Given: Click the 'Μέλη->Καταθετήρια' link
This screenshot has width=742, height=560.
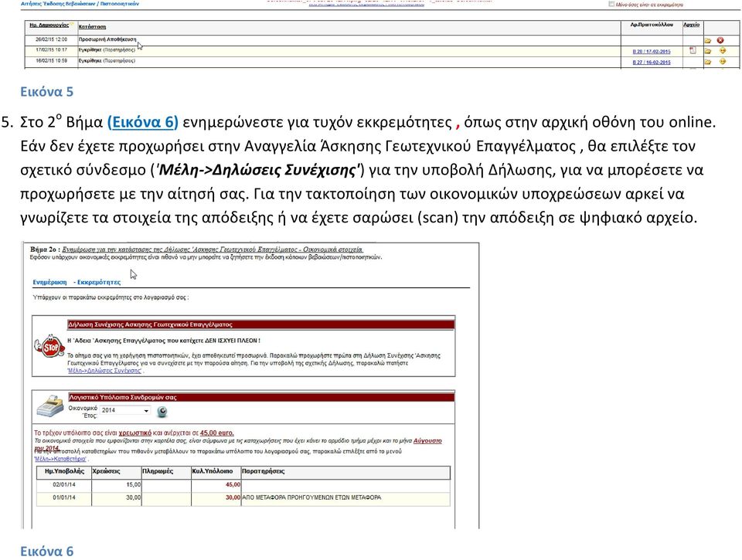Looking at the screenshot, I should [x=60, y=459].
